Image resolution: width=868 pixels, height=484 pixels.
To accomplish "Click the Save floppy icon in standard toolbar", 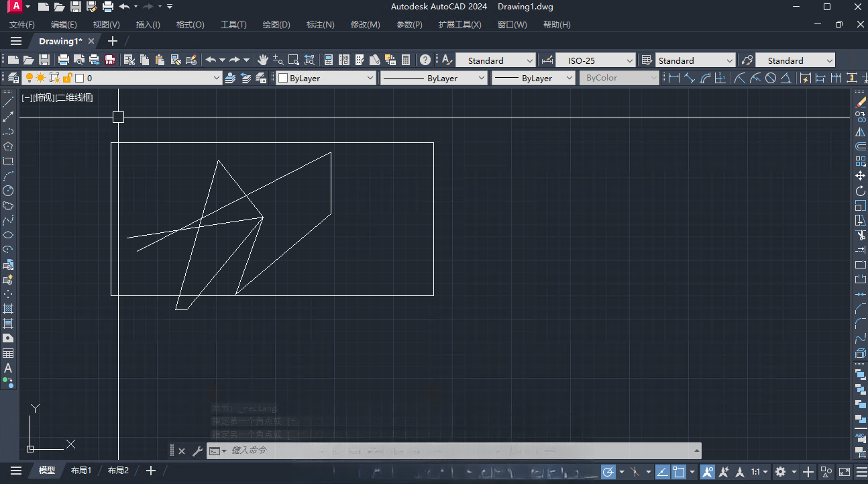I will (x=44, y=60).
